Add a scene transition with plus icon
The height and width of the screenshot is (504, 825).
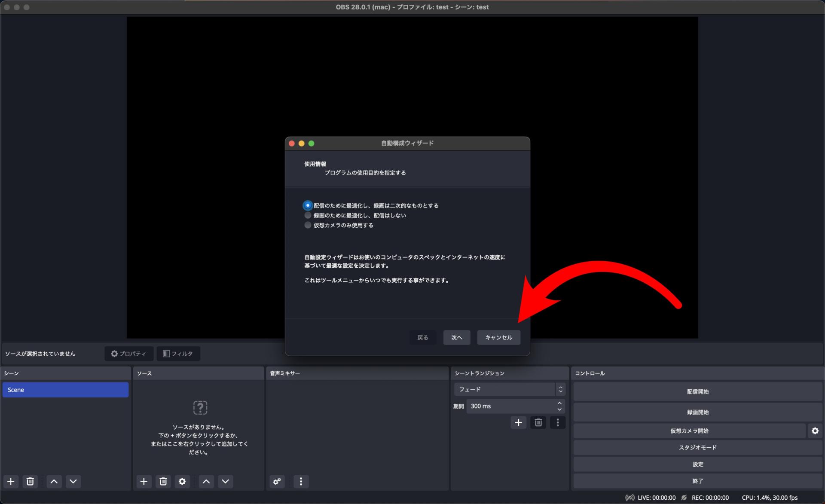tap(519, 422)
